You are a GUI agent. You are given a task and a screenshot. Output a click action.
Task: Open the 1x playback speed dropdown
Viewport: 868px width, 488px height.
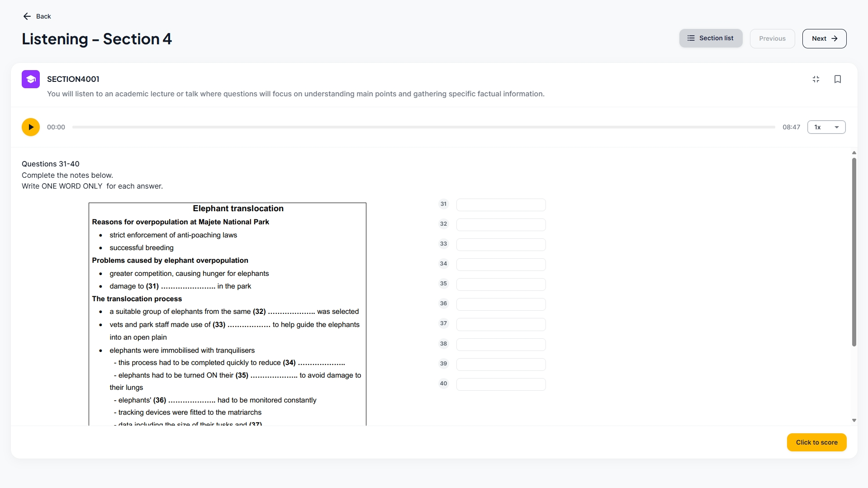click(x=826, y=127)
